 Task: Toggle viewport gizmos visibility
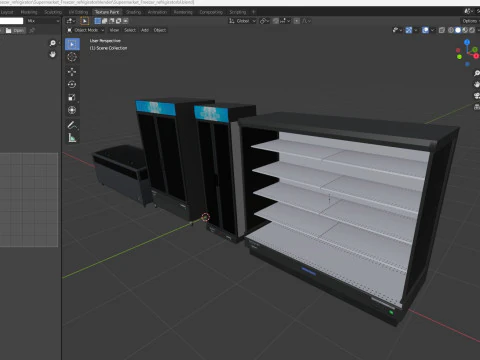click(x=409, y=30)
